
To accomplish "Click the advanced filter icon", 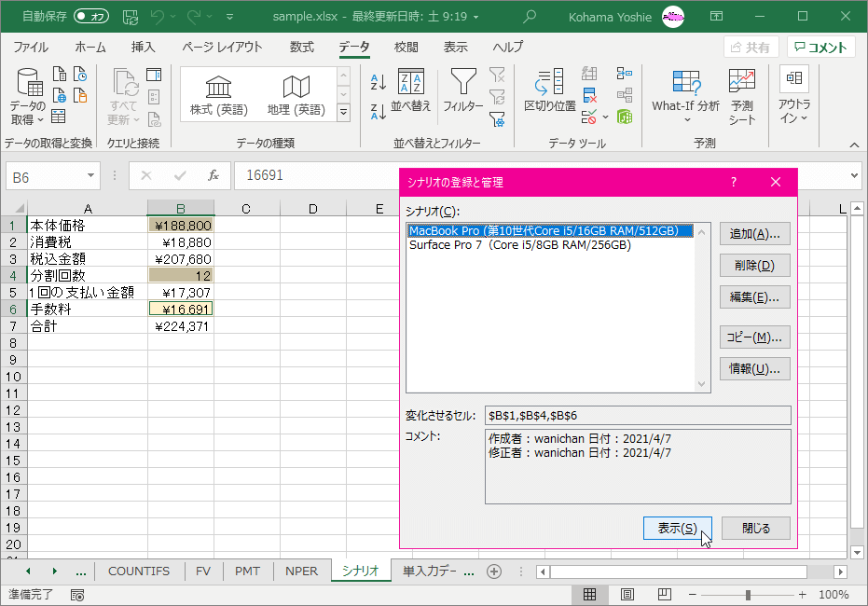I will [497, 118].
